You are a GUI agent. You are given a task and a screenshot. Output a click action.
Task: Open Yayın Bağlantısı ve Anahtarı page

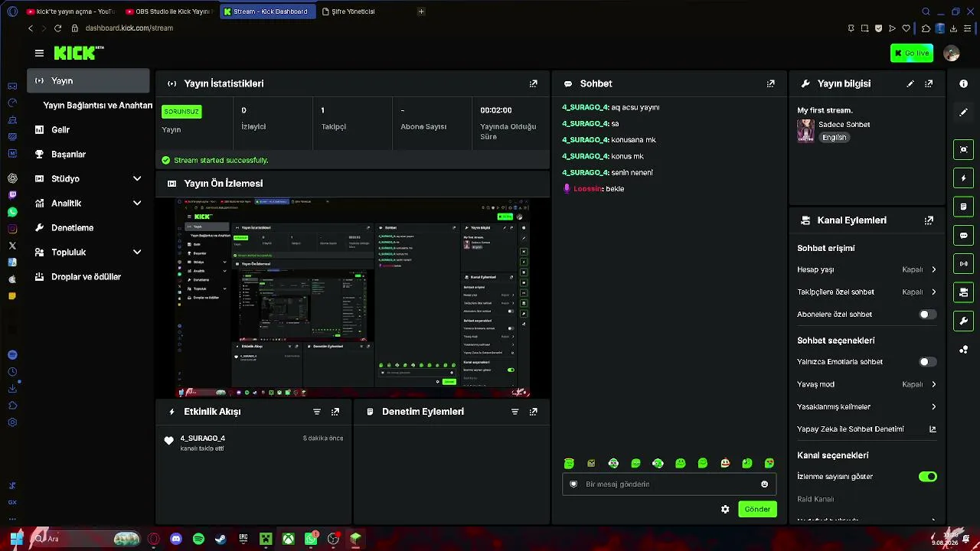pyautogui.click(x=98, y=106)
